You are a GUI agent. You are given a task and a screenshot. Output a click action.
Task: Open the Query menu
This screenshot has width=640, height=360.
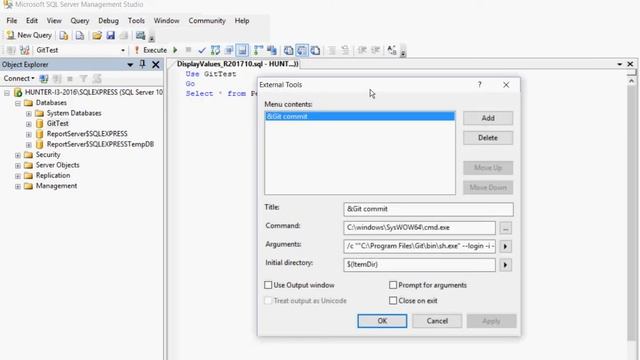tap(80, 20)
